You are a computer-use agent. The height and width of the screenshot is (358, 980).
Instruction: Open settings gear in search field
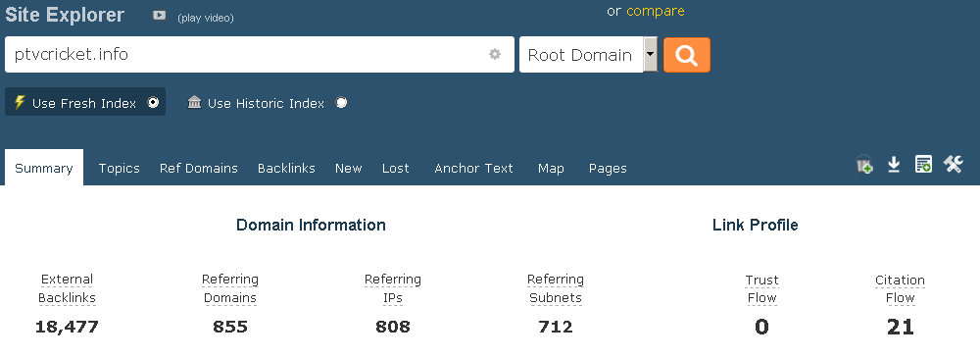[x=495, y=55]
